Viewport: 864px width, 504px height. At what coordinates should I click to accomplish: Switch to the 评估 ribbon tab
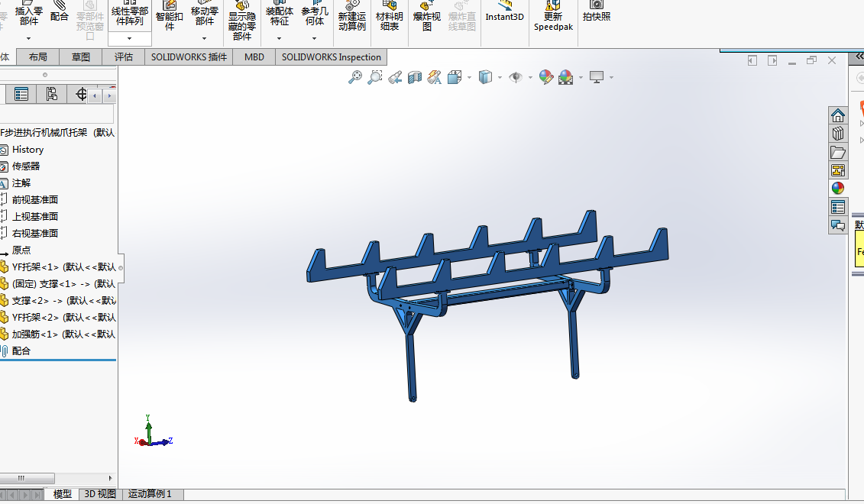click(x=124, y=57)
